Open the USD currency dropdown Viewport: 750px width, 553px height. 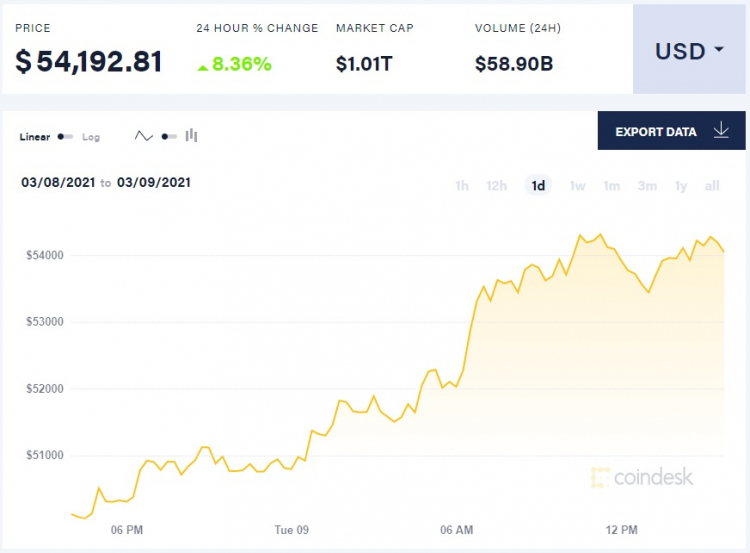point(689,50)
